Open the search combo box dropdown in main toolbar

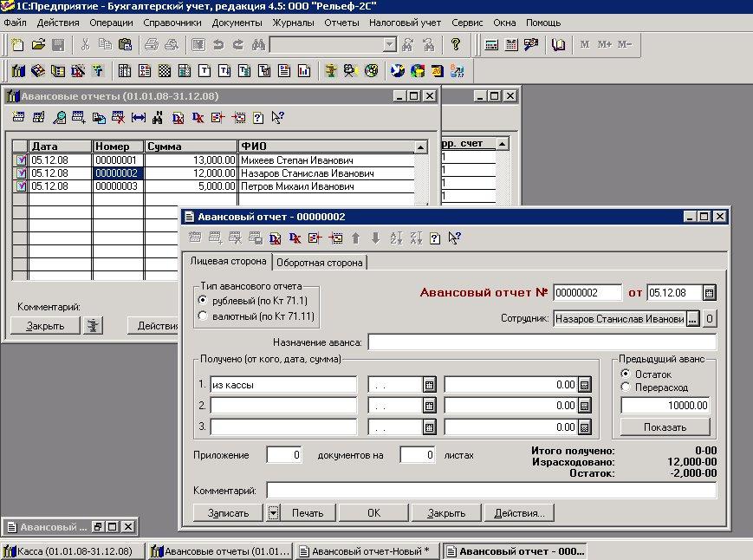pos(390,45)
